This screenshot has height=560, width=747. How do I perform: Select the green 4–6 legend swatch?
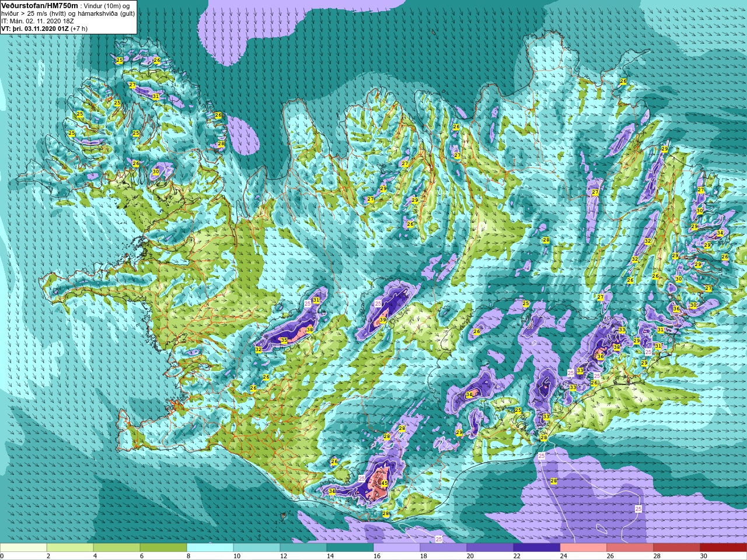117,548
